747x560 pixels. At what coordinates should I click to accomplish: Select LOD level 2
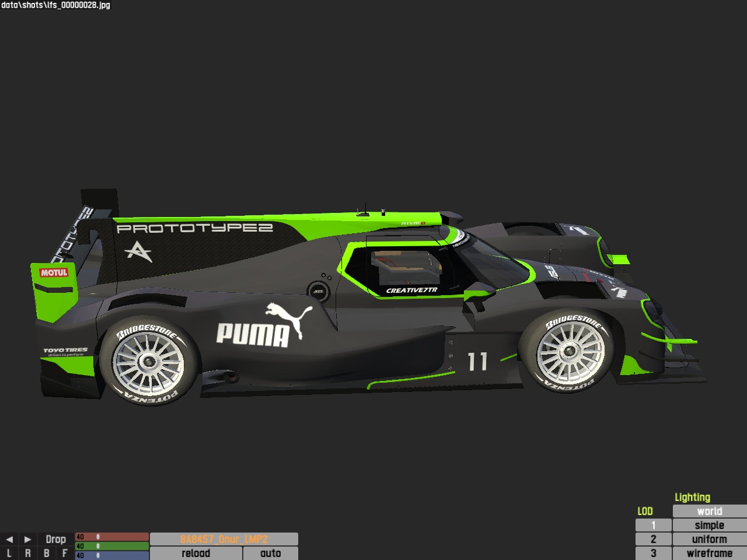[x=654, y=539]
